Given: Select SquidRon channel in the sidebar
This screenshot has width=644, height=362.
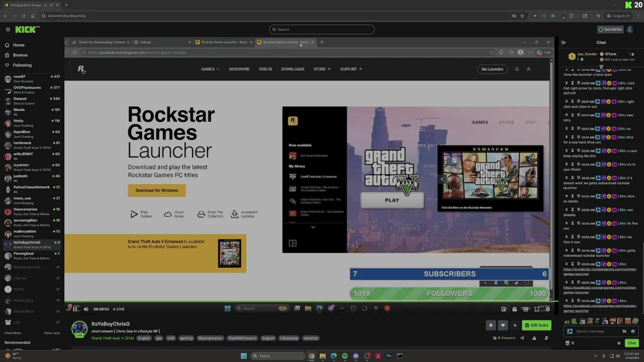Looking at the screenshot, I should pos(32,134).
